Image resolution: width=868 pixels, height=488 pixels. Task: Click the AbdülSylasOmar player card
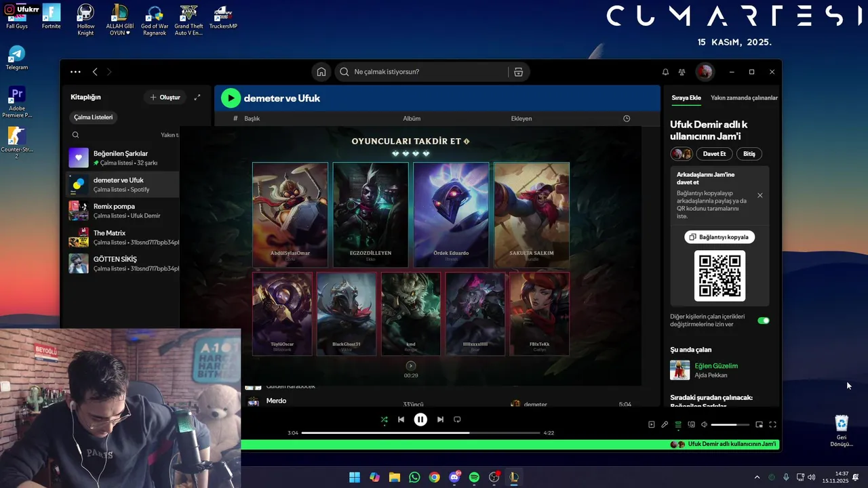point(290,215)
